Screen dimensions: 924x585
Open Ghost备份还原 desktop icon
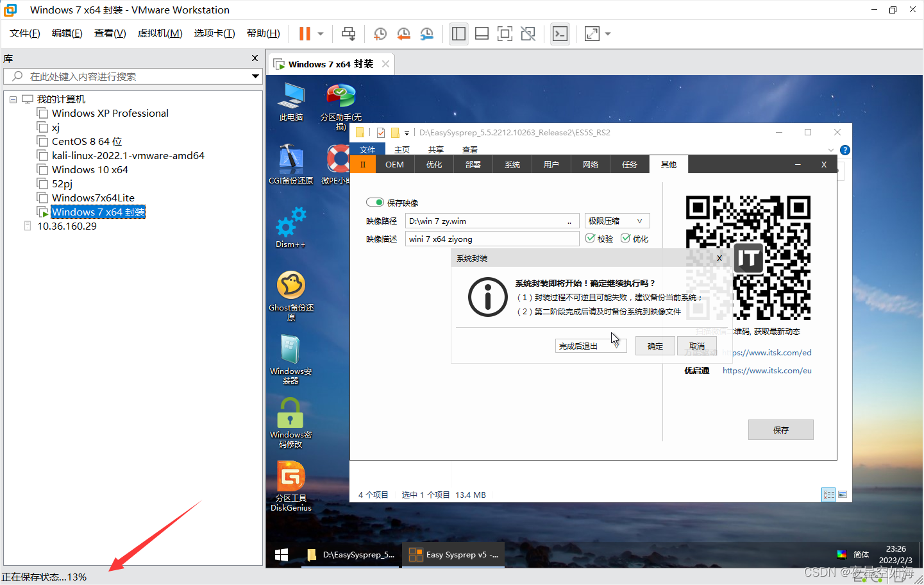[x=291, y=296]
